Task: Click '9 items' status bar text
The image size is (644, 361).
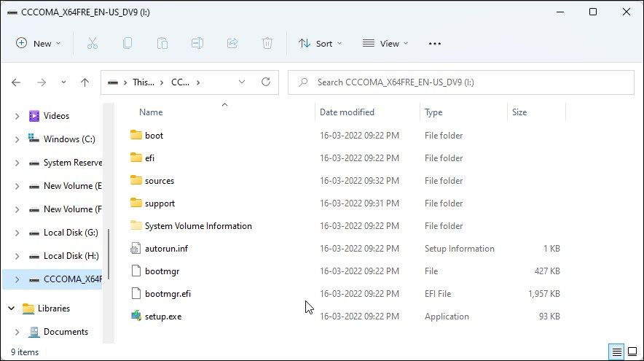Action: pos(25,352)
